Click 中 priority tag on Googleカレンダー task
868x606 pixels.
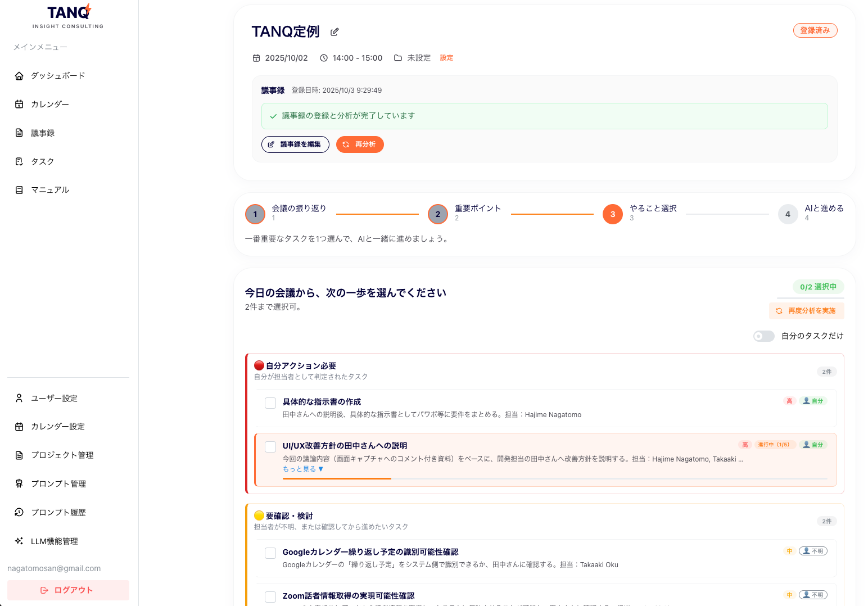coord(789,551)
